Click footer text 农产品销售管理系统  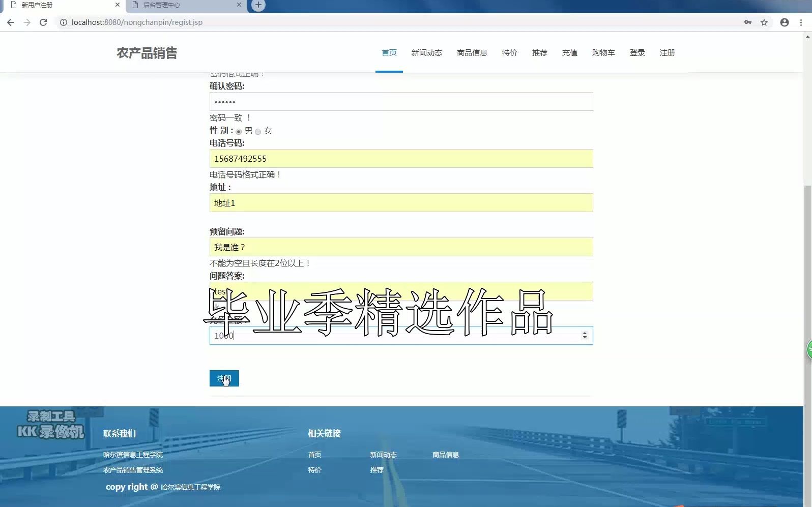pos(133,470)
